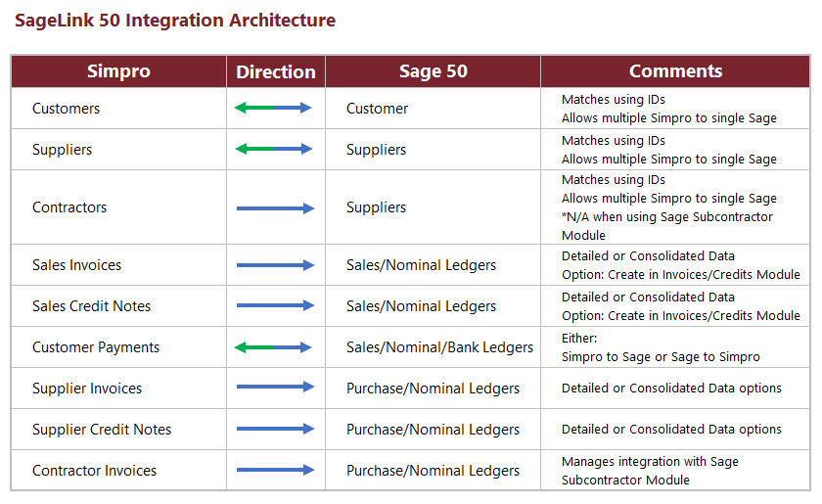Click the Suppliers row bidirectional arrow
Screen dimensions: 822x504
click(x=273, y=150)
